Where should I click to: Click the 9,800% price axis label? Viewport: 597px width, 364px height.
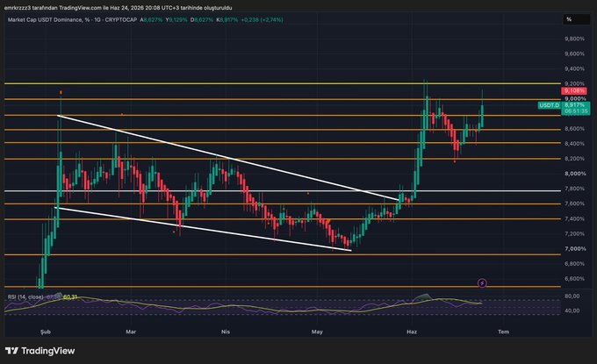point(574,39)
